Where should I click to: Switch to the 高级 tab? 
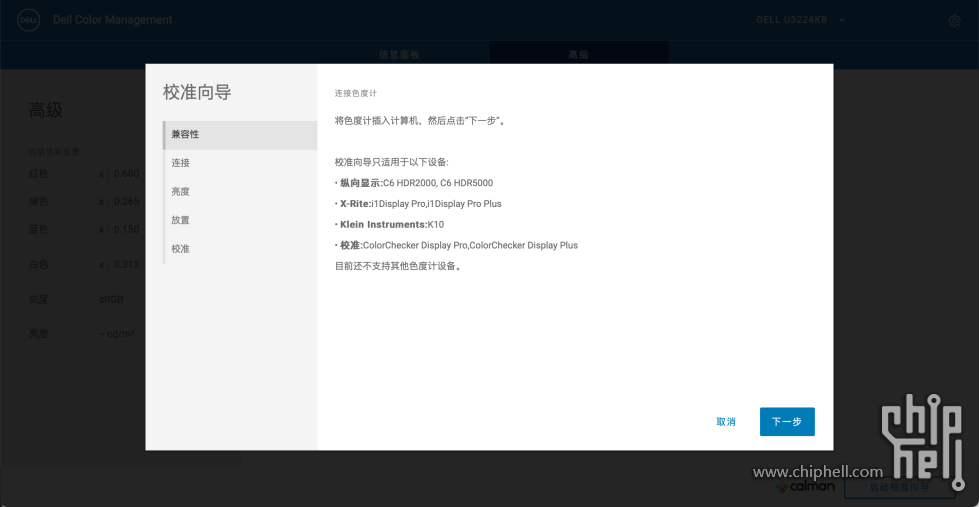pyautogui.click(x=579, y=55)
